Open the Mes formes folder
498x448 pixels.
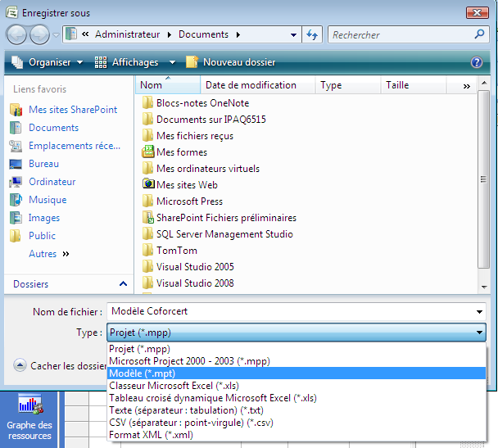click(181, 152)
